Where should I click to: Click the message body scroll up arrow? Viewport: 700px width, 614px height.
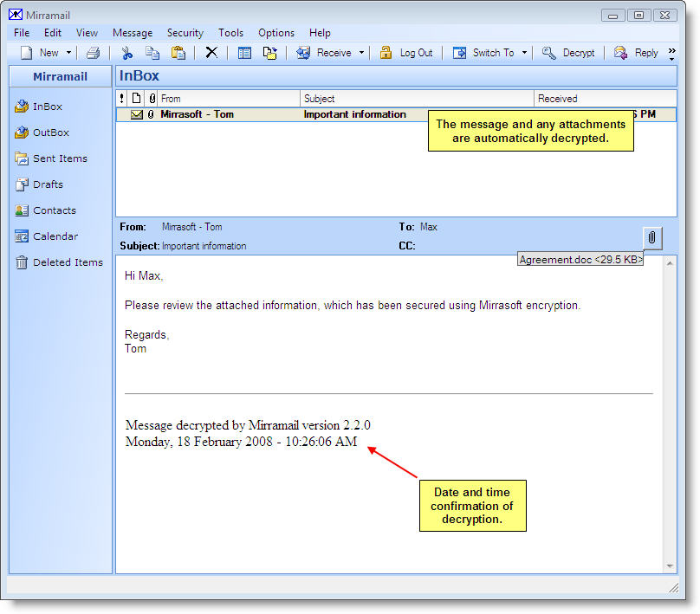tap(670, 264)
